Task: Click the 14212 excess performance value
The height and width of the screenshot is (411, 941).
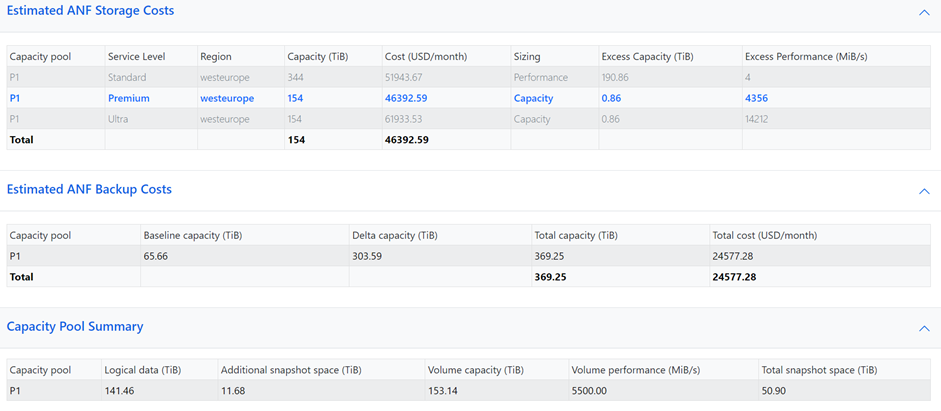Action: 757,119
